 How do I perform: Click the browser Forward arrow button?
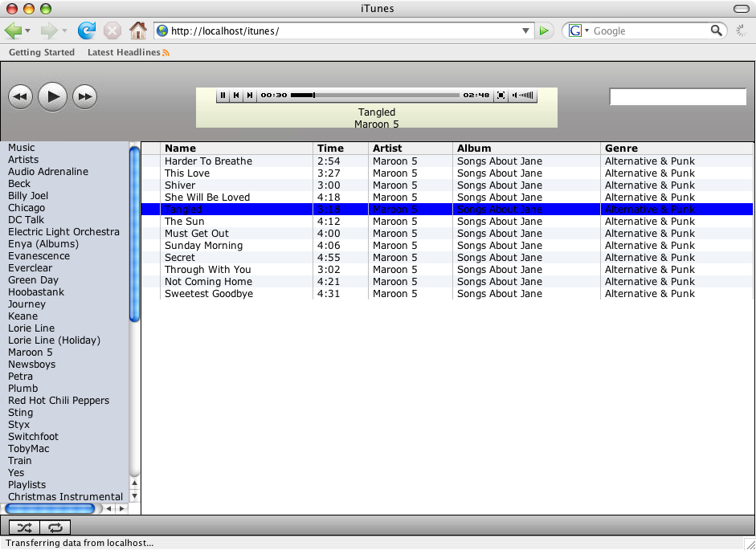(49, 31)
